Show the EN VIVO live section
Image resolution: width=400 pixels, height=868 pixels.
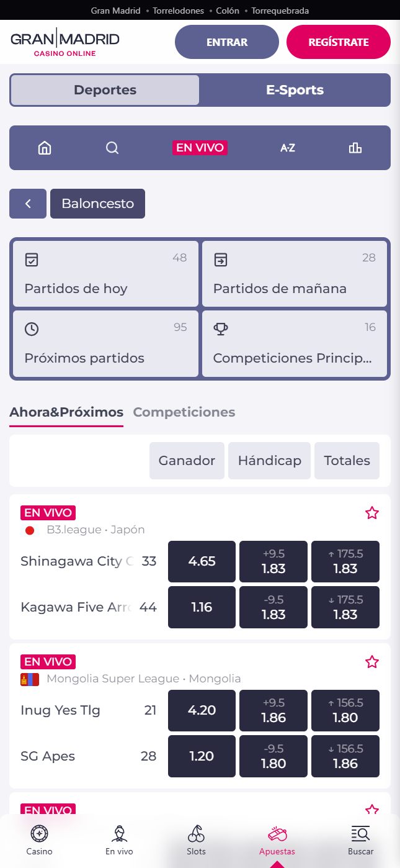pyautogui.click(x=200, y=148)
